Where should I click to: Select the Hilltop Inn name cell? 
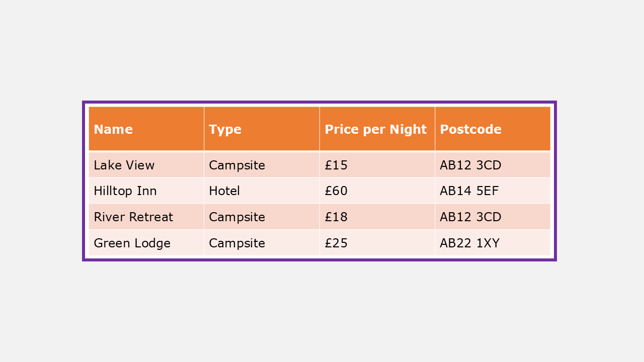tap(146, 191)
